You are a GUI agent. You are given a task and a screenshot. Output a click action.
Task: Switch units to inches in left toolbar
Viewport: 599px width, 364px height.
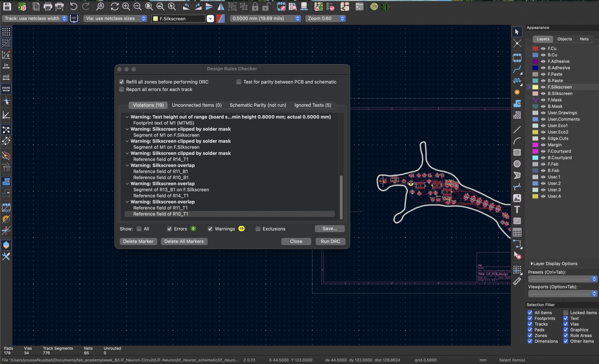click(6, 66)
